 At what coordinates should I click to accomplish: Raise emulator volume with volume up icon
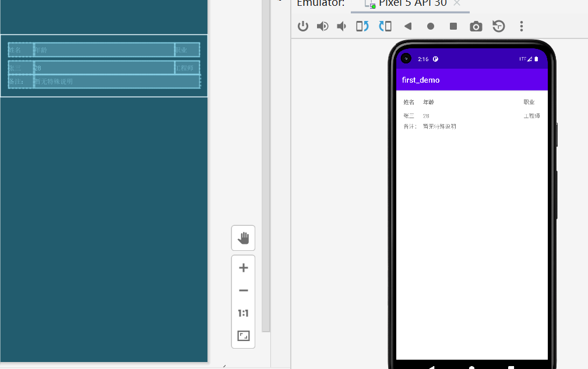[x=322, y=26]
